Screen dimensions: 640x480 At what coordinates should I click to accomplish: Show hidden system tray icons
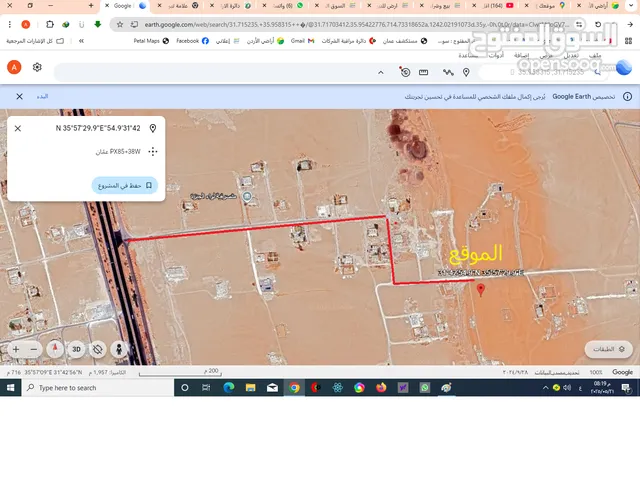pyautogui.click(x=545, y=388)
